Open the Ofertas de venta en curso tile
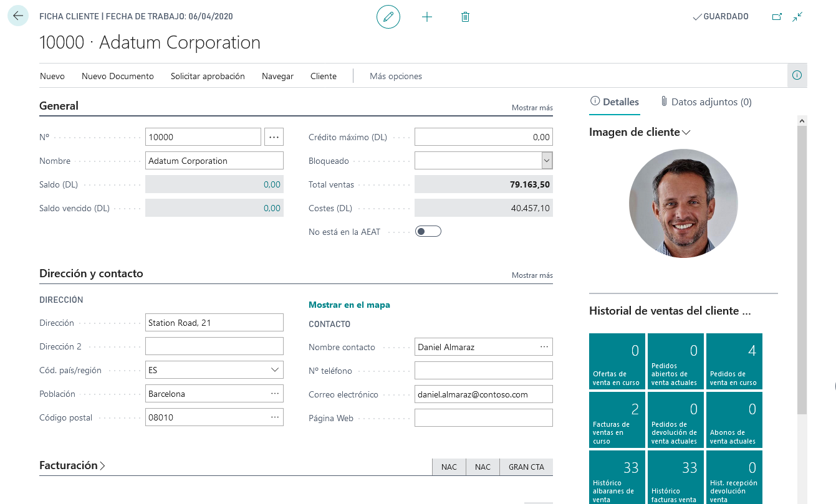Image resolution: width=836 pixels, height=504 pixels. (617, 361)
